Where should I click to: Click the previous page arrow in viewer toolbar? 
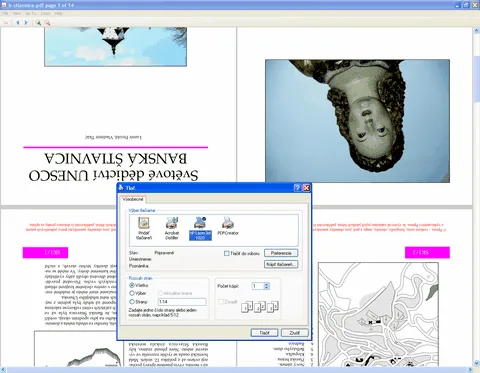(18, 23)
